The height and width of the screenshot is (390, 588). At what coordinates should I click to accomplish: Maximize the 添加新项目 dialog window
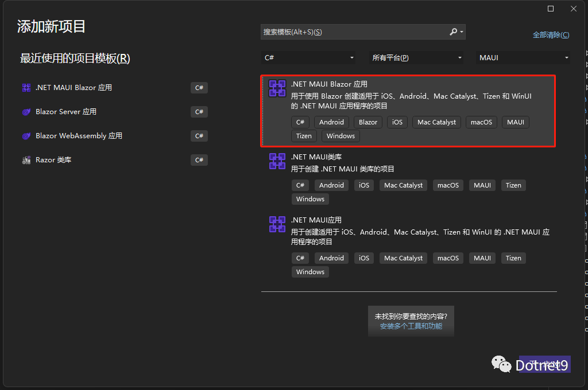pyautogui.click(x=551, y=9)
